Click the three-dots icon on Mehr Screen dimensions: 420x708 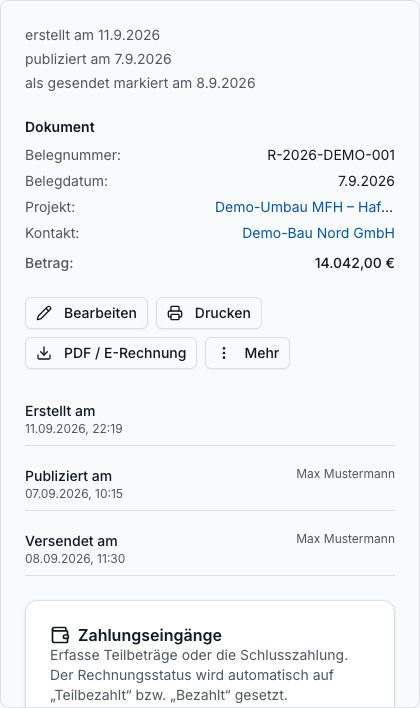(224, 353)
